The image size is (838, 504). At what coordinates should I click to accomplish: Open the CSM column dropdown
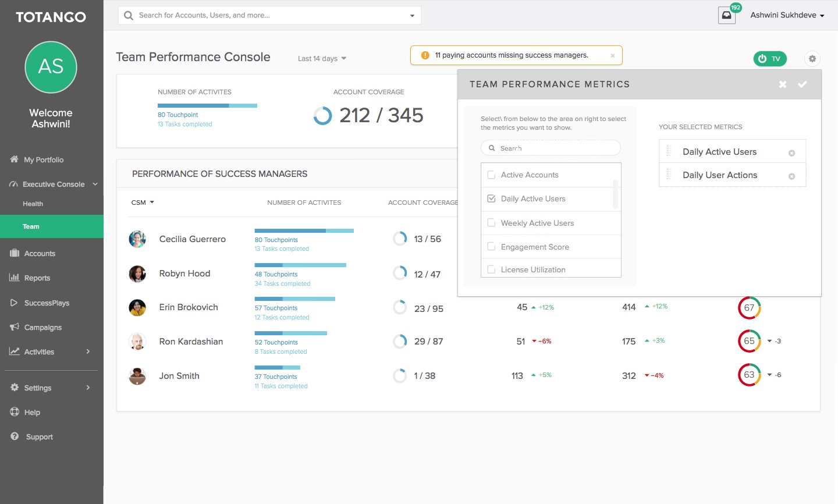tap(143, 203)
